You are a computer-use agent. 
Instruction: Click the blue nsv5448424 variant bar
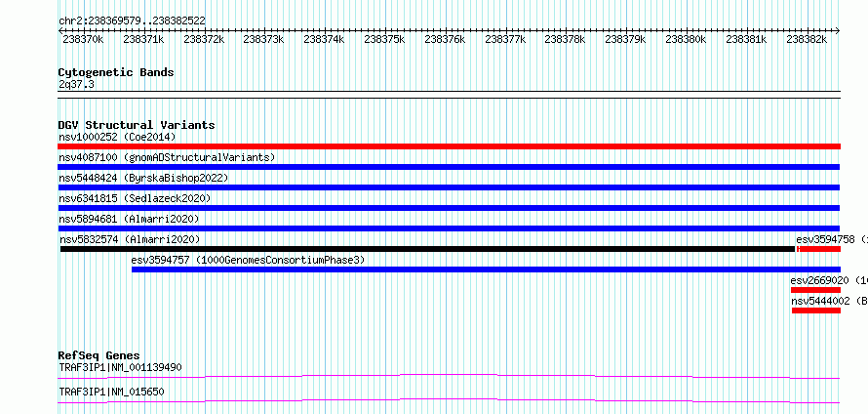(x=449, y=187)
